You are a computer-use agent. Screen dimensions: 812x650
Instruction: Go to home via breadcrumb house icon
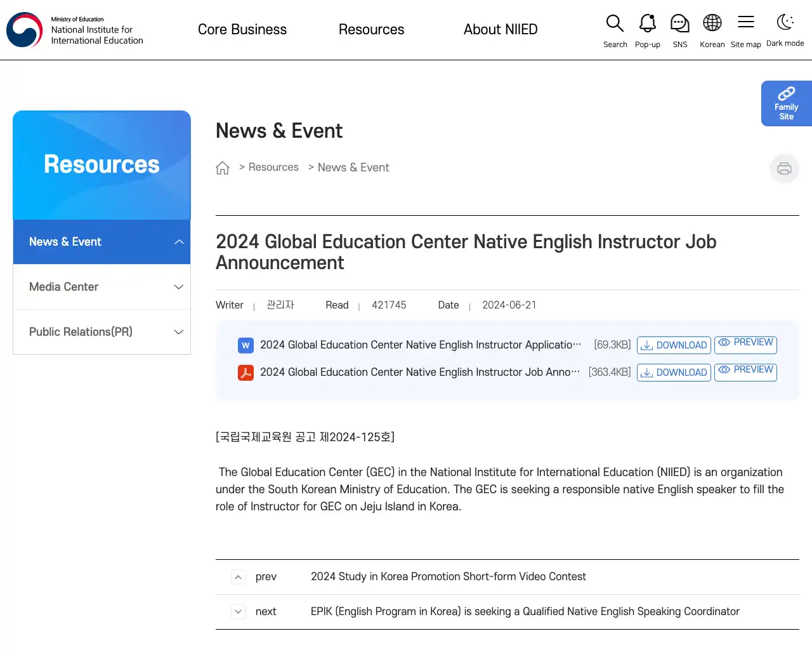[x=223, y=168]
